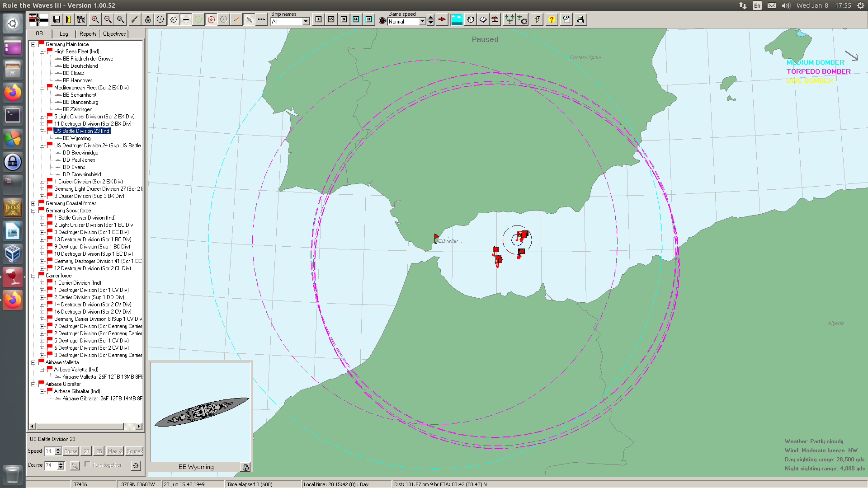Image resolution: width=868 pixels, height=488 pixels.
Task: Click the red record-light icon
Action: (x=382, y=21)
